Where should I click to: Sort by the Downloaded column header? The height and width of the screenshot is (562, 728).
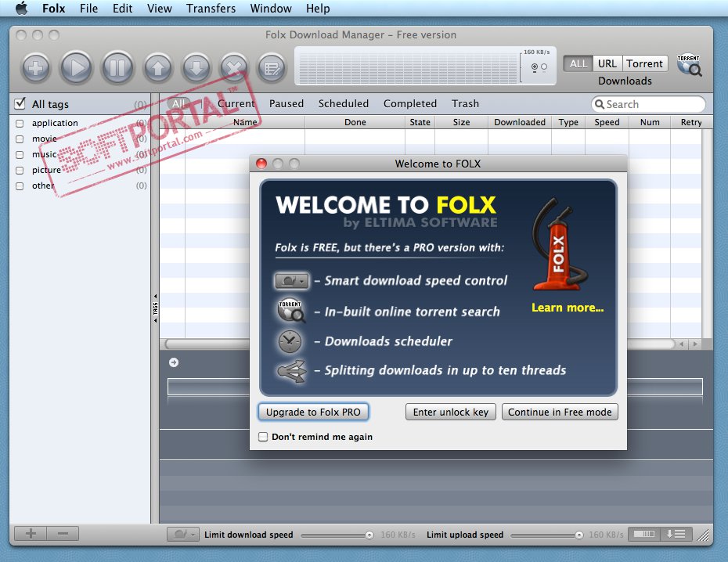tap(520, 122)
